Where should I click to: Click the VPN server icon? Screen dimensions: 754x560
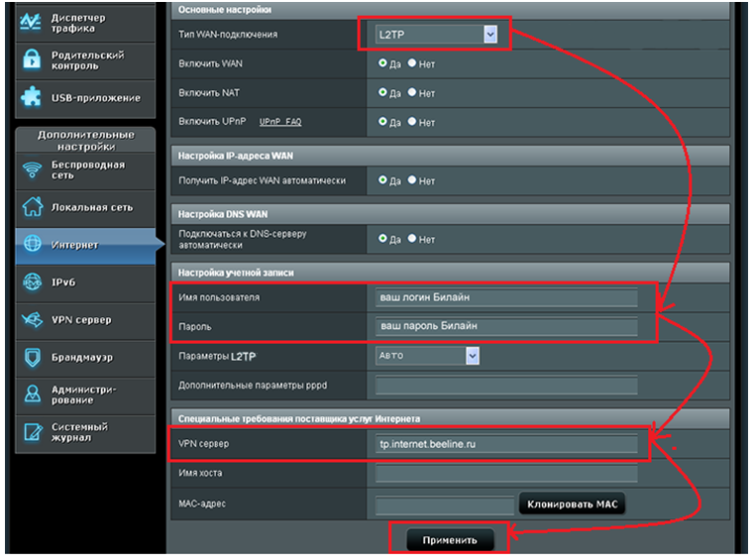point(33,319)
